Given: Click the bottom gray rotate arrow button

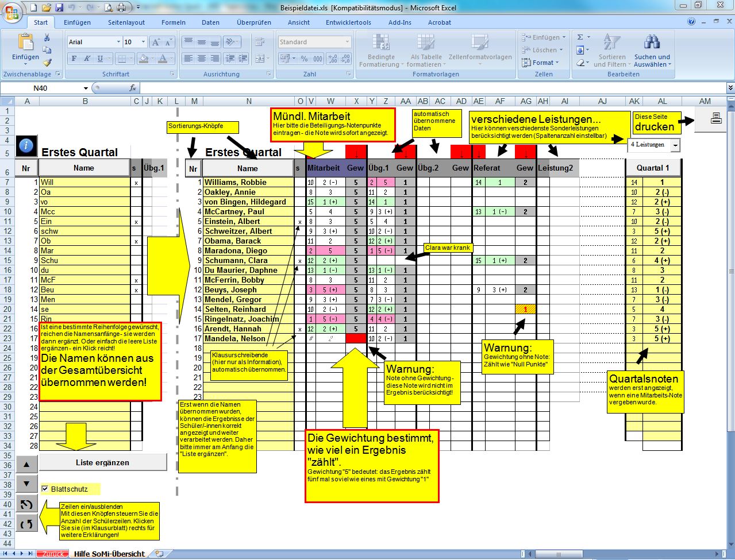Looking at the screenshot, I should tap(27, 523).
